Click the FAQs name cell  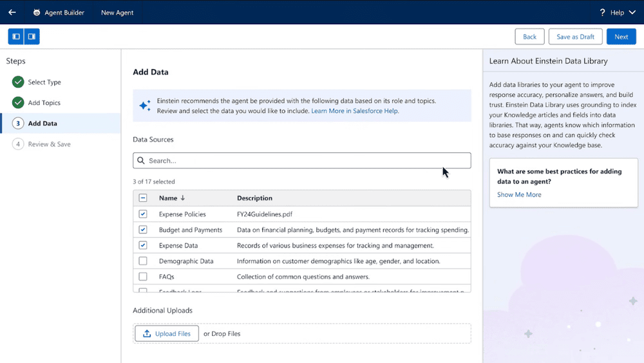click(x=166, y=277)
